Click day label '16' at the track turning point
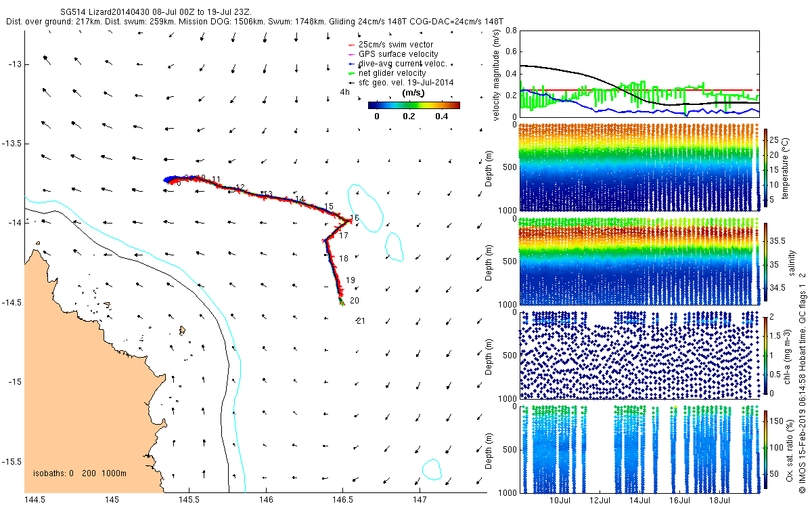 [355, 218]
